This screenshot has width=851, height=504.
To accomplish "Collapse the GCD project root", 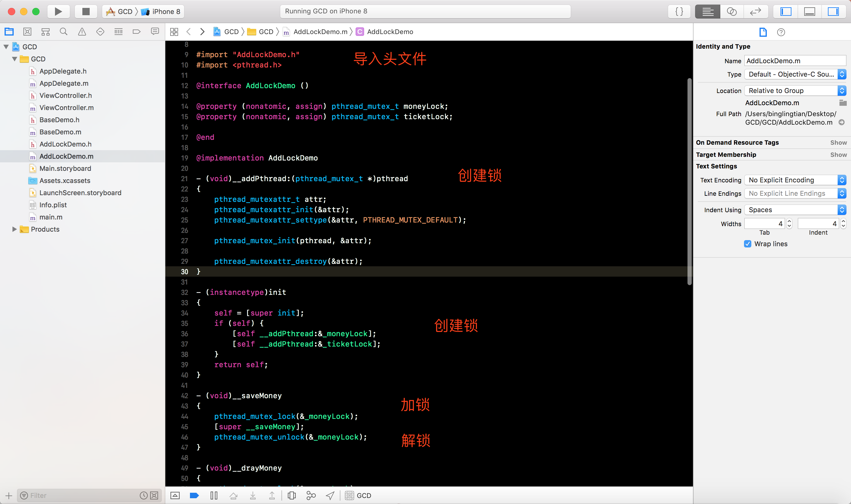I will click(6, 47).
